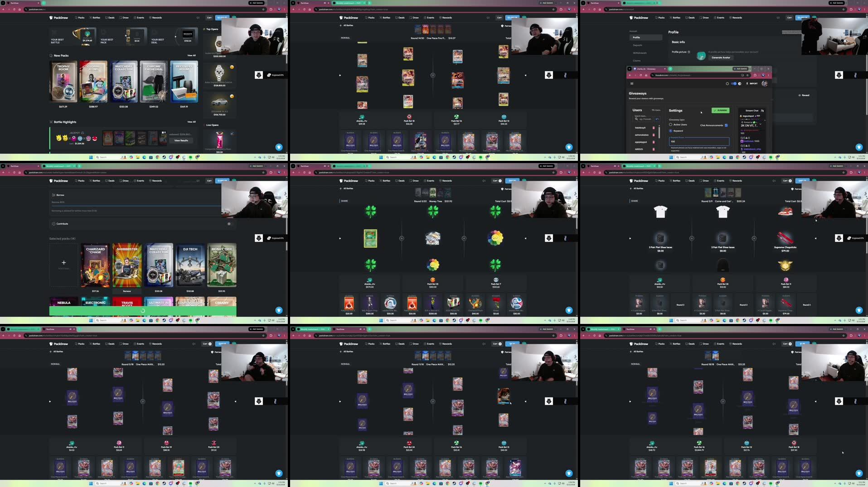This screenshot has height=487, width=868.
Task: Remove user agepiaygod with its red icon
Action: click(654, 142)
